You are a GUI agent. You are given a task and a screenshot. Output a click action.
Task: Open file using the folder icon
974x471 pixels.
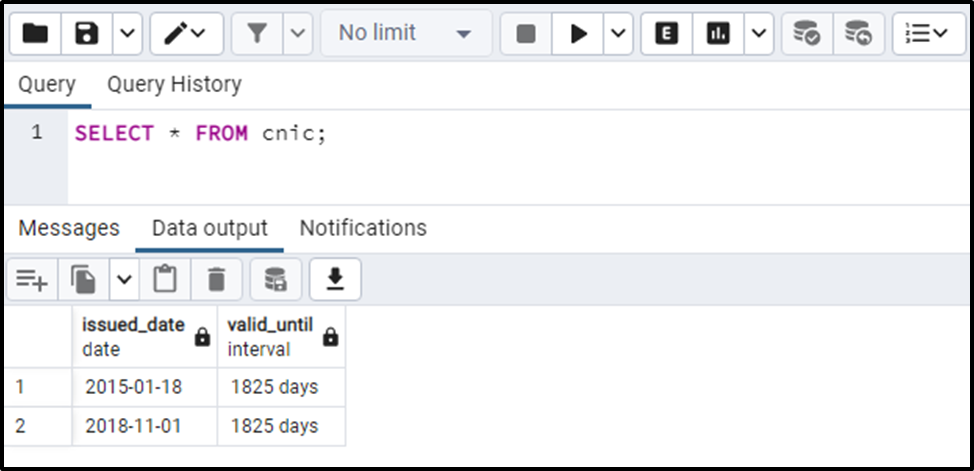[35, 34]
